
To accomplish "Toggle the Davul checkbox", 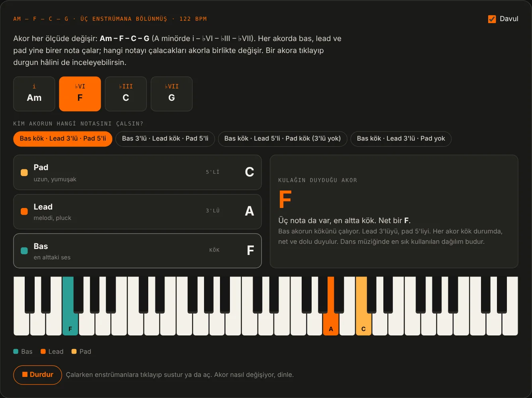I will (492, 19).
